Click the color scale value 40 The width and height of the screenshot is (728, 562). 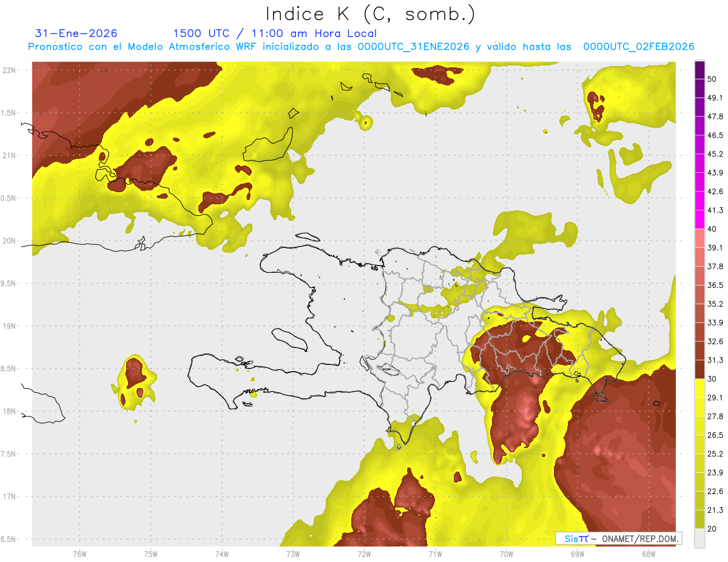712,229
